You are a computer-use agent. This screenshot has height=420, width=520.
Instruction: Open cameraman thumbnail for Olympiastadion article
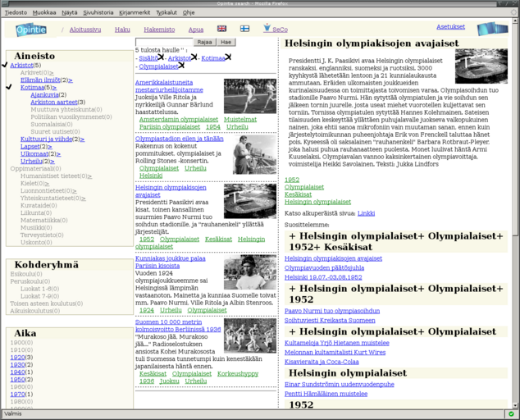pyautogui.click(x=254, y=154)
